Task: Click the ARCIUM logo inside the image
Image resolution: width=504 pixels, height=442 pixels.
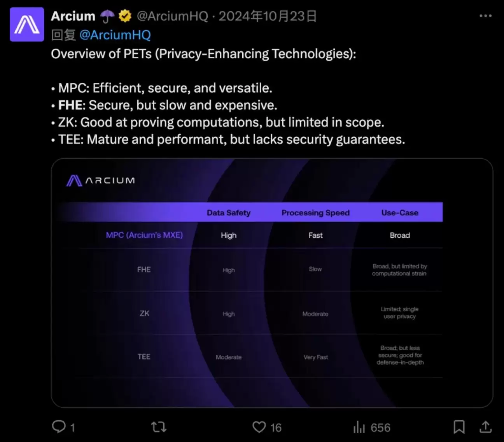Action: 101,181
